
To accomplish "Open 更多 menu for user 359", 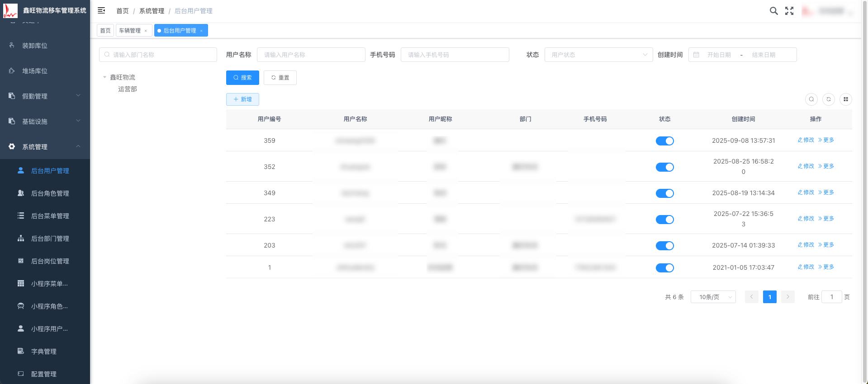I will pos(826,140).
